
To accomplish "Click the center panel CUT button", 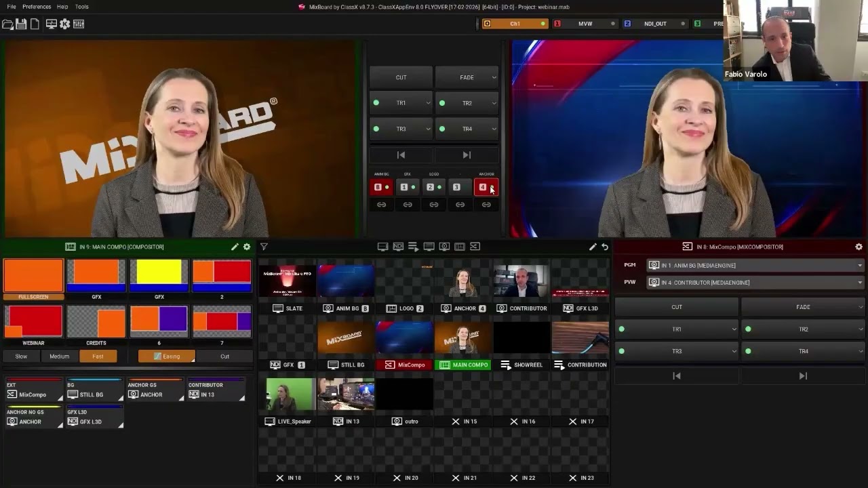I will tap(401, 77).
